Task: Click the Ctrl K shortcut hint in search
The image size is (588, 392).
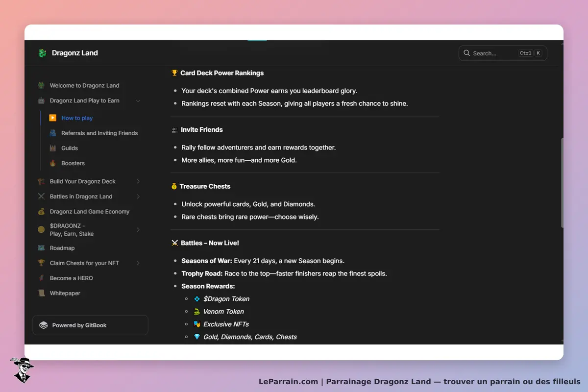Action: coord(530,53)
